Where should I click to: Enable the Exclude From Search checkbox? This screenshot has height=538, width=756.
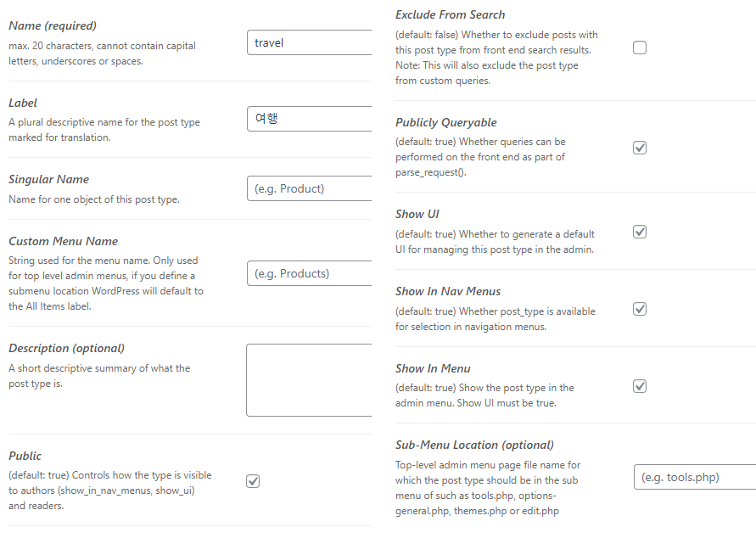pyautogui.click(x=639, y=48)
